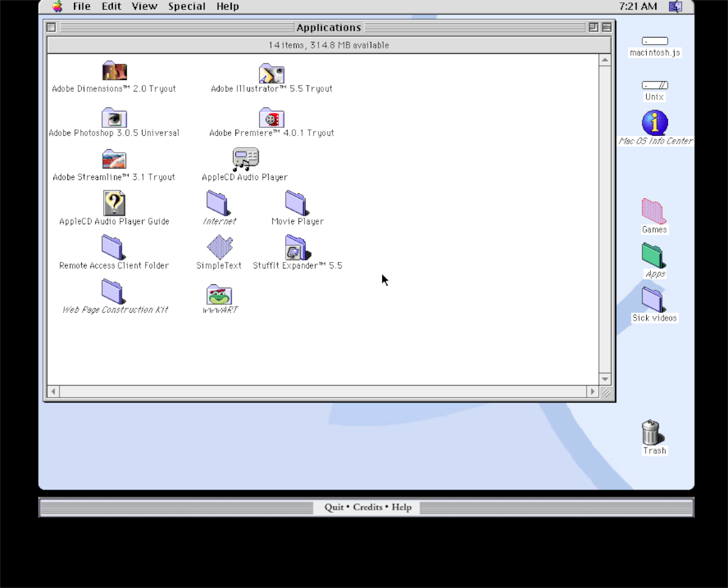The image size is (728, 588).
Task: Select Adobe Dimensions 2.0 Tryout folder
Action: [x=114, y=72]
